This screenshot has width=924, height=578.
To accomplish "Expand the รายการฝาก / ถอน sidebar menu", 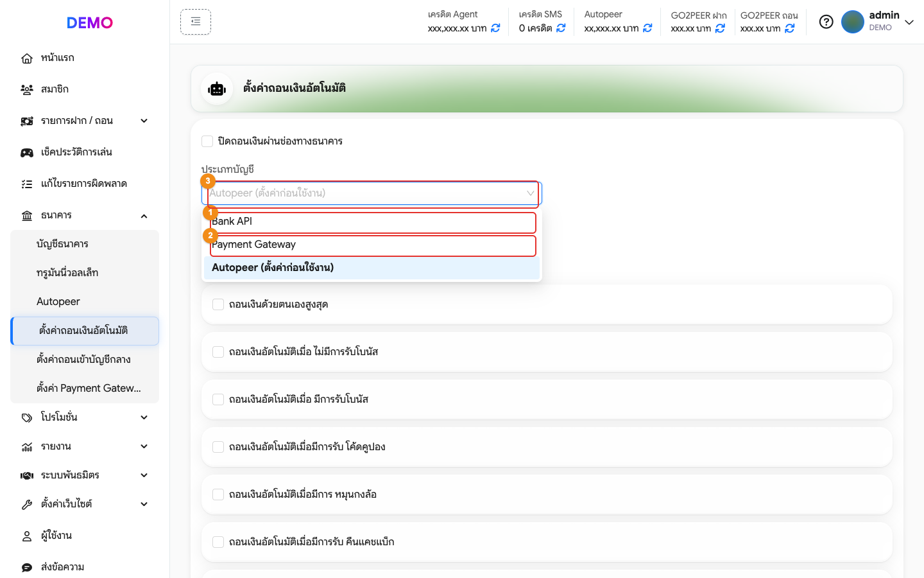I will point(85,121).
